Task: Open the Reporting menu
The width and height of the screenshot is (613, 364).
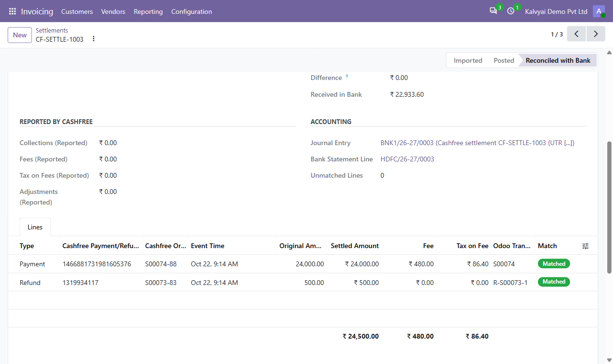Action: coord(148,11)
